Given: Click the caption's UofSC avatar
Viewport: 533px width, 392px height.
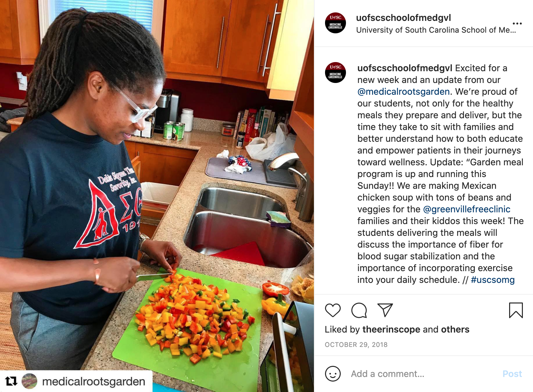Looking at the screenshot, I should (x=335, y=73).
